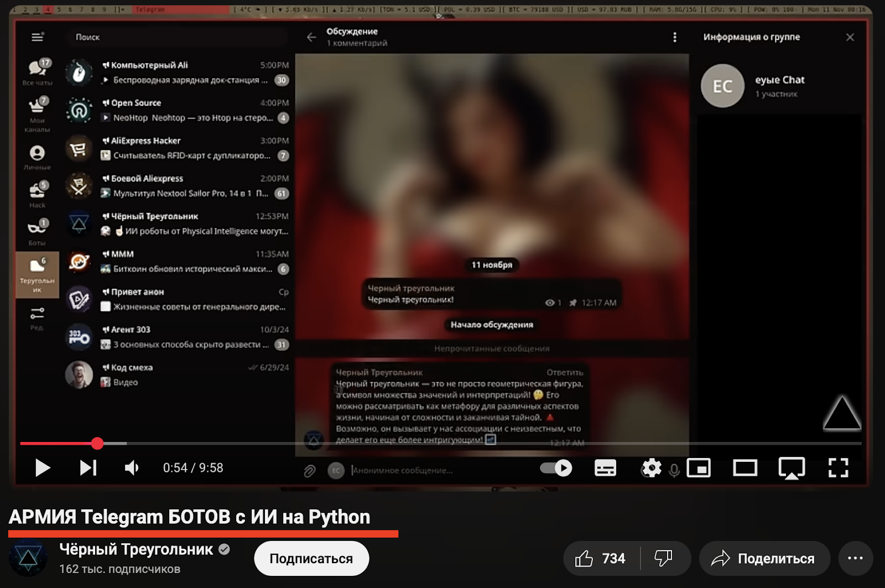Screen dimensions: 885x588
Task: Switch to theater mode
Action: (x=745, y=468)
